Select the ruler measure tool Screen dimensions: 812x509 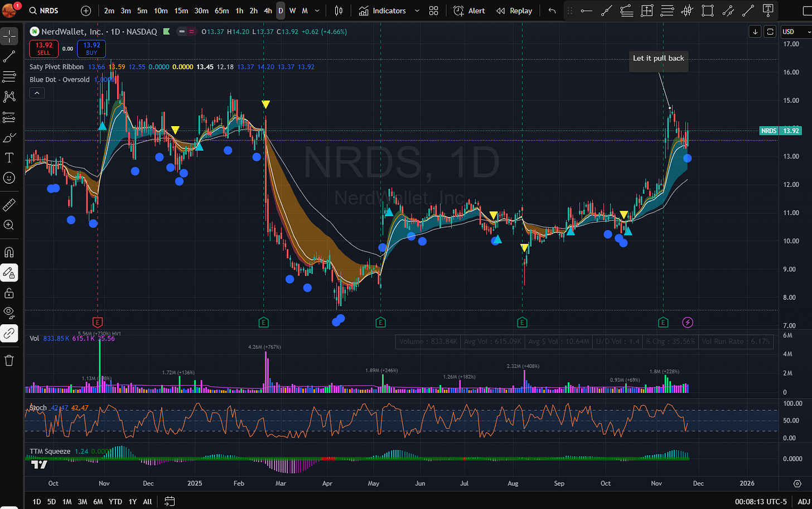(9, 205)
